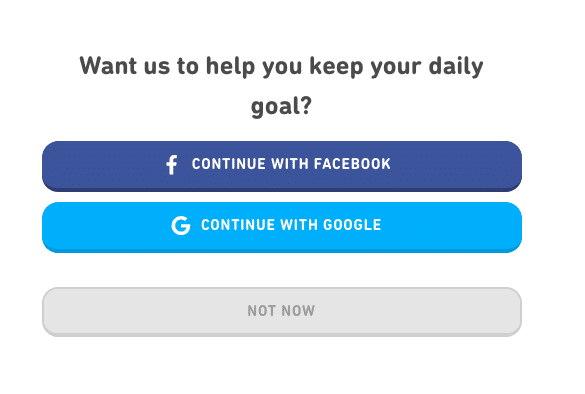Choose Google login via its G logo
This screenshot has height=394, width=585.
(181, 225)
